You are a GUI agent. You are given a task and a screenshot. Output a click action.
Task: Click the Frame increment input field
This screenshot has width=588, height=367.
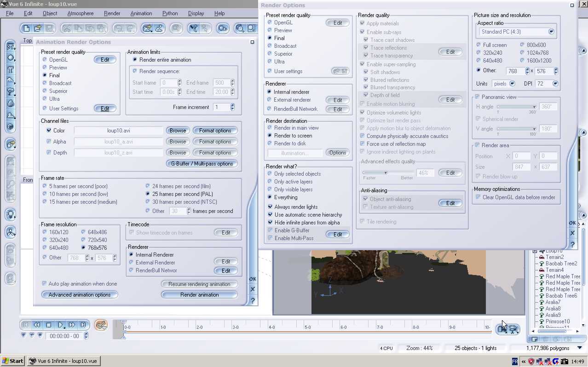pos(221,107)
